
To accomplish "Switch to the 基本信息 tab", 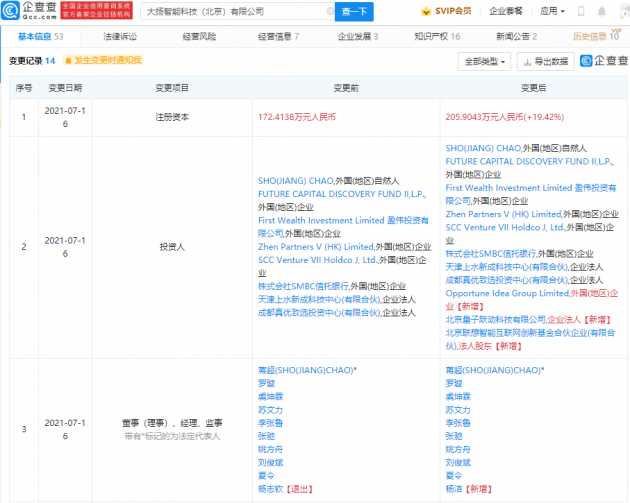I will click(41, 37).
